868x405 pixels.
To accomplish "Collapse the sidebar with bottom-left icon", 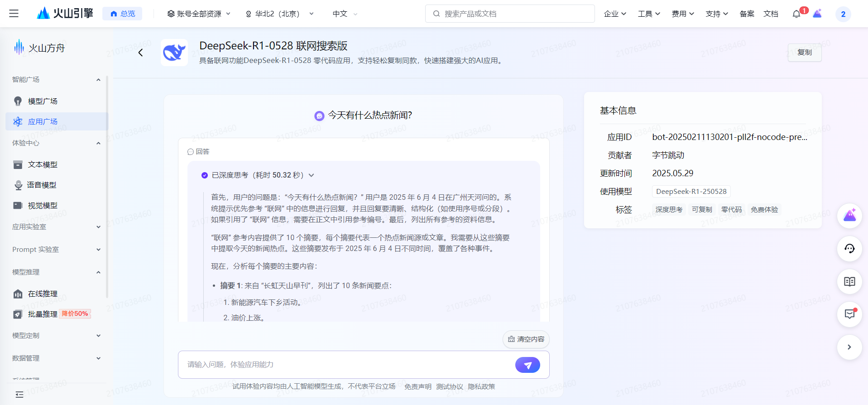I will tap(19, 395).
